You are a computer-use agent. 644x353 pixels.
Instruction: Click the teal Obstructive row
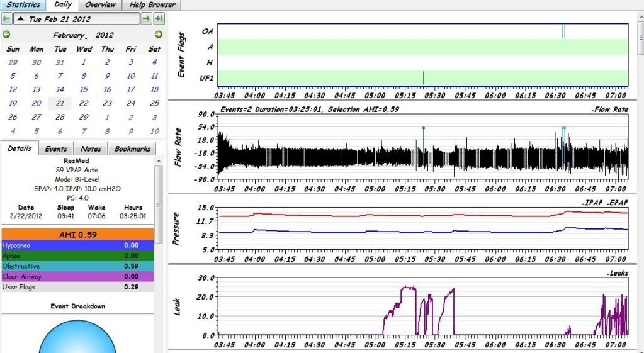[x=77, y=266]
